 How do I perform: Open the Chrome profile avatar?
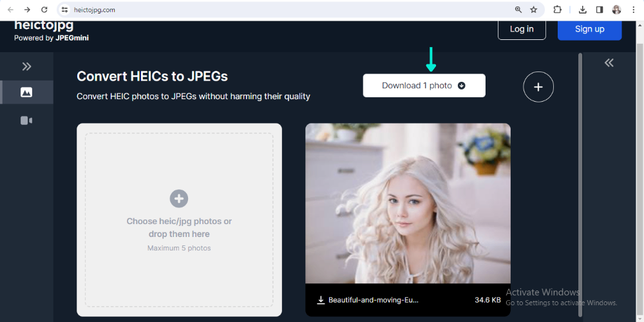pyautogui.click(x=616, y=10)
